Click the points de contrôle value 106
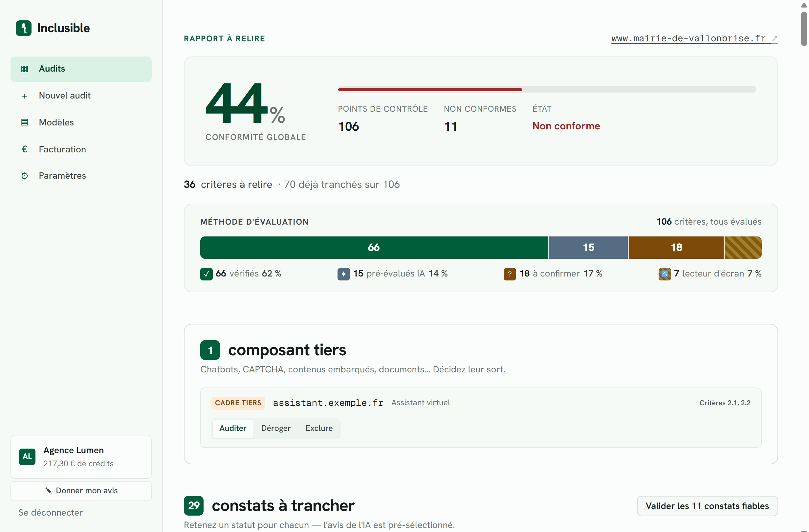809x532 pixels. pos(348,126)
